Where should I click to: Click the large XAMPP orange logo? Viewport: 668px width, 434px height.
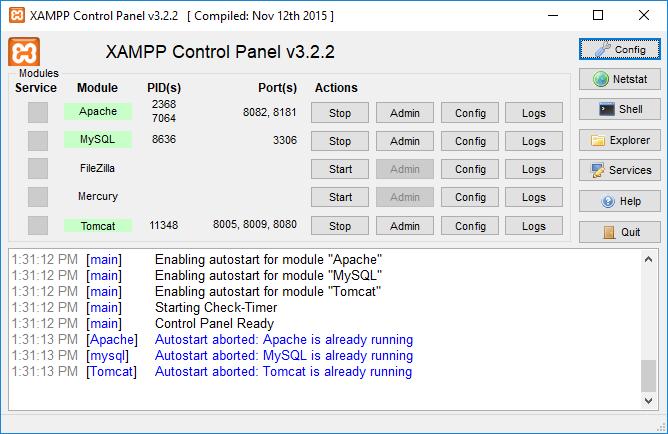(x=24, y=52)
